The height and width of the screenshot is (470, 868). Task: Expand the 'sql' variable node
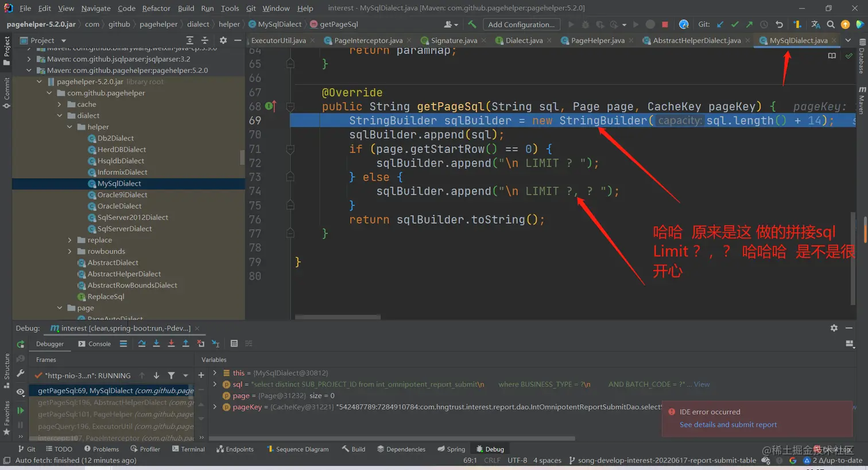(x=215, y=384)
